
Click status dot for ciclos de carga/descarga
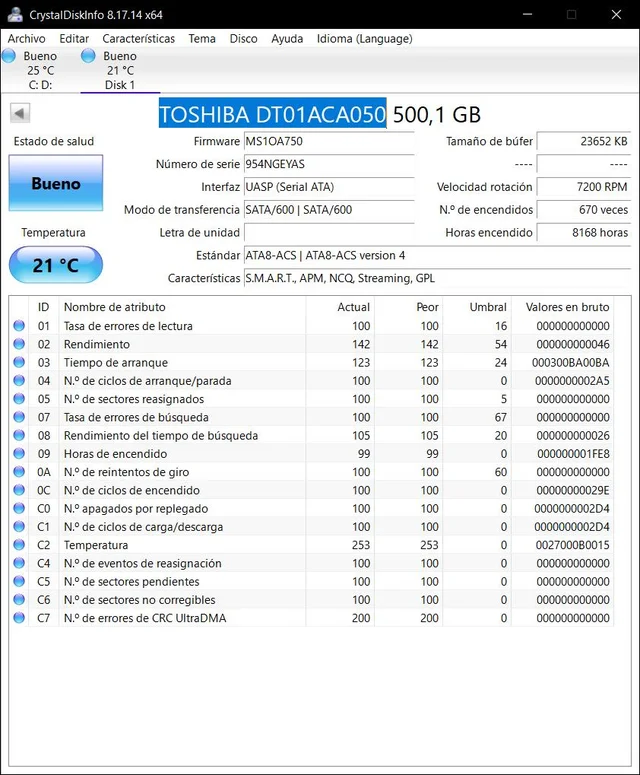click(x=19, y=527)
